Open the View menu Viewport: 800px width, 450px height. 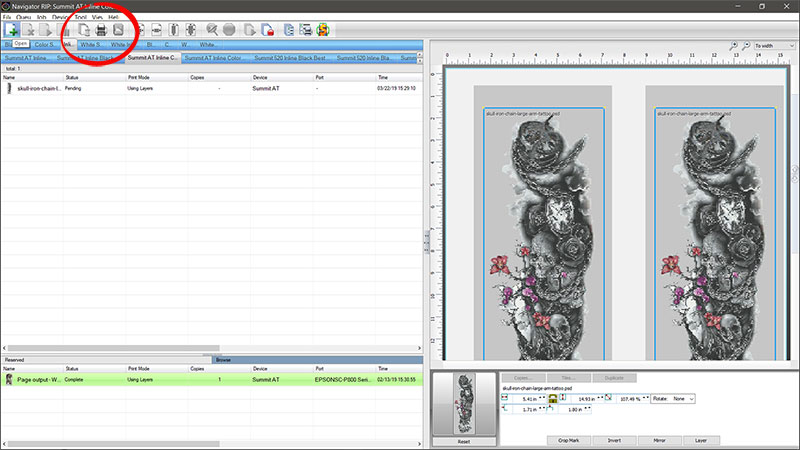97,17
